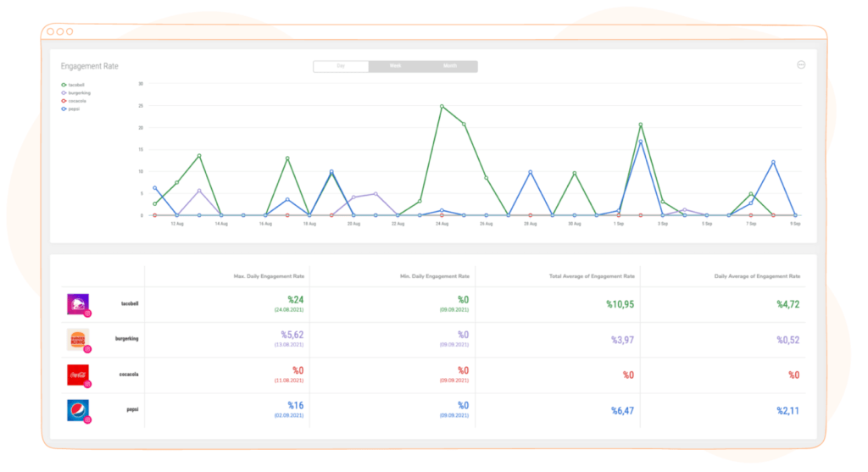
Task: Click the date (24.08.2021) under tacobell max
Action: click(x=289, y=310)
